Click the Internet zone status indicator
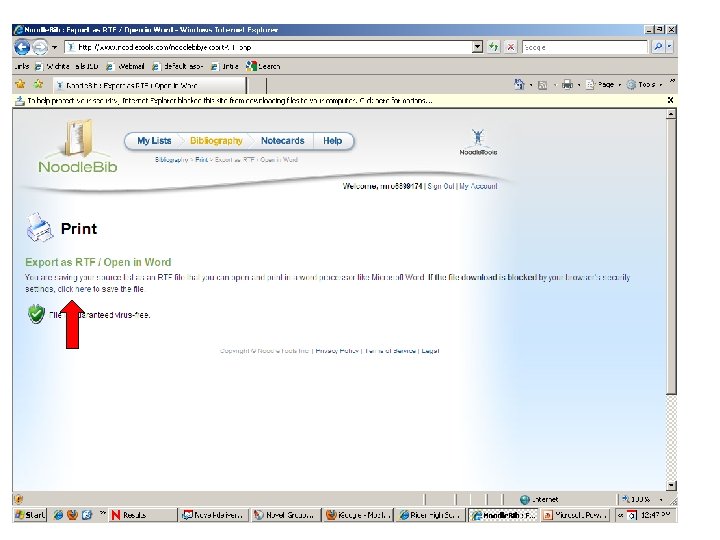Screen dimensions: 720x540 (x=540, y=499)
